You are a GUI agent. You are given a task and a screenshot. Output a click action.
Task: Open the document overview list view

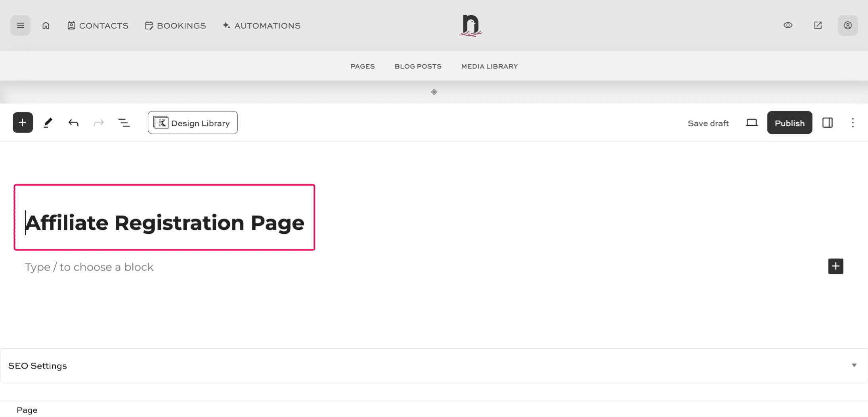(124, 123)
